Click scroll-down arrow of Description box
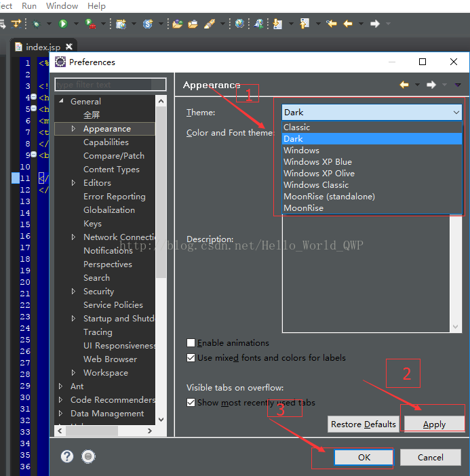The height and width of the screenshot is (476, 470). point(456,327)
